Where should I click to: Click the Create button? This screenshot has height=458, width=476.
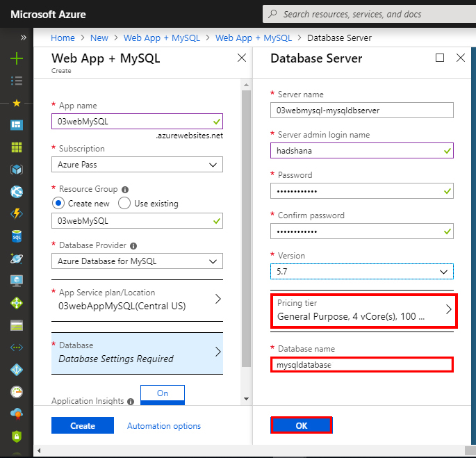click(x=83, y=425)
